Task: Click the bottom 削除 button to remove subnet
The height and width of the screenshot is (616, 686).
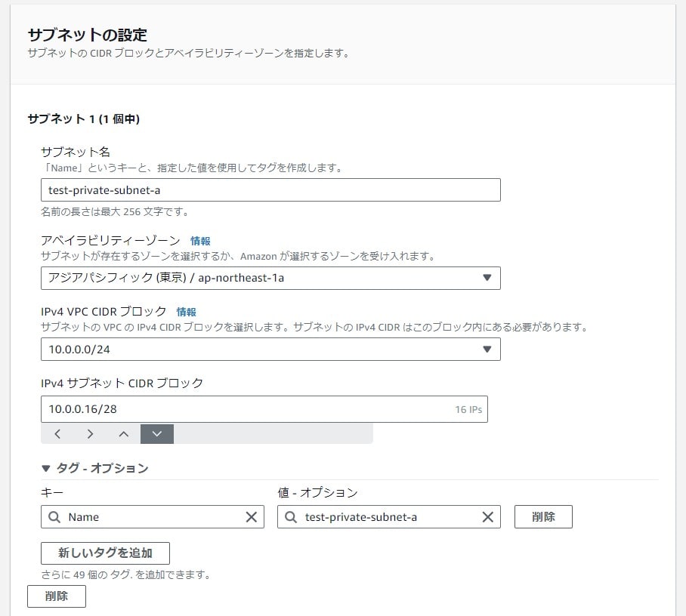Action: click(x=57, y=596)
